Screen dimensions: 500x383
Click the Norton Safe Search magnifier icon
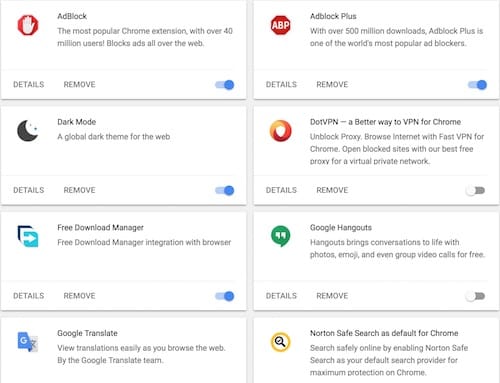280,342
